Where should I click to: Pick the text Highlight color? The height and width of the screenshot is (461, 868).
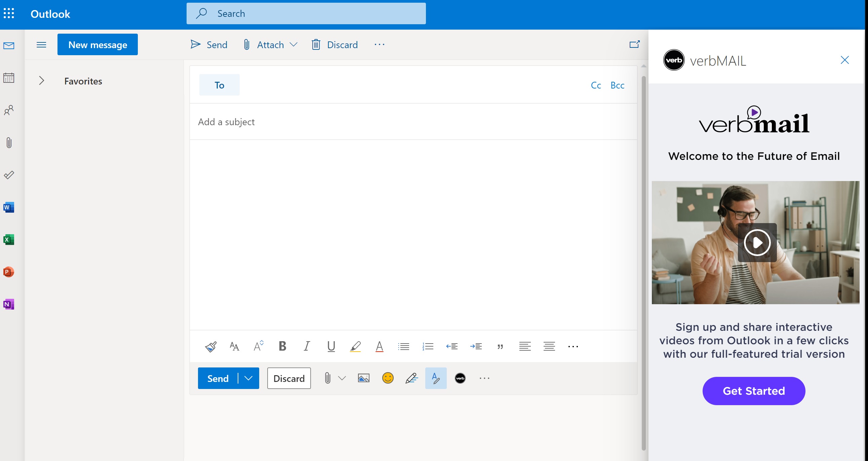[355, 346]
